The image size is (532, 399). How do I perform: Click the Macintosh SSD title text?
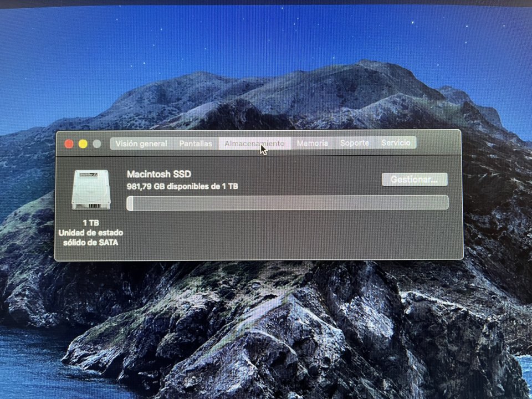point(158,173)
